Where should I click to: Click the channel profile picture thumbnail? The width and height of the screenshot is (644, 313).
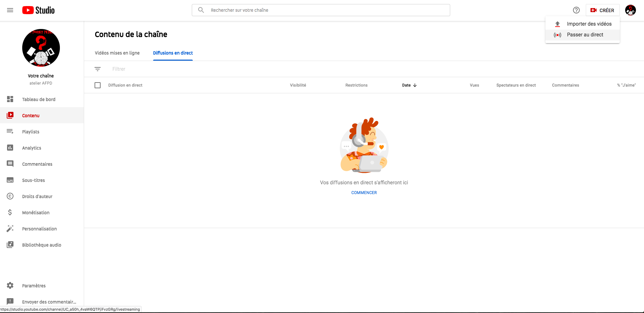(41, 48)
